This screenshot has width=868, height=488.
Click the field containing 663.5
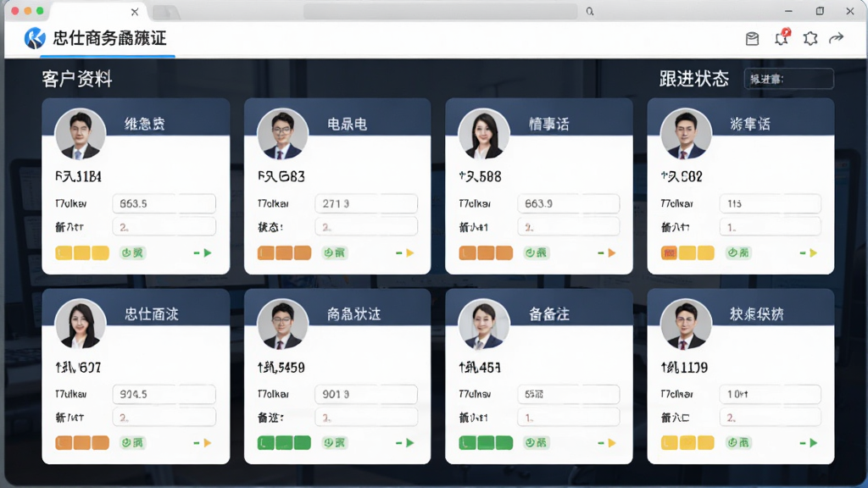[164, 203]
